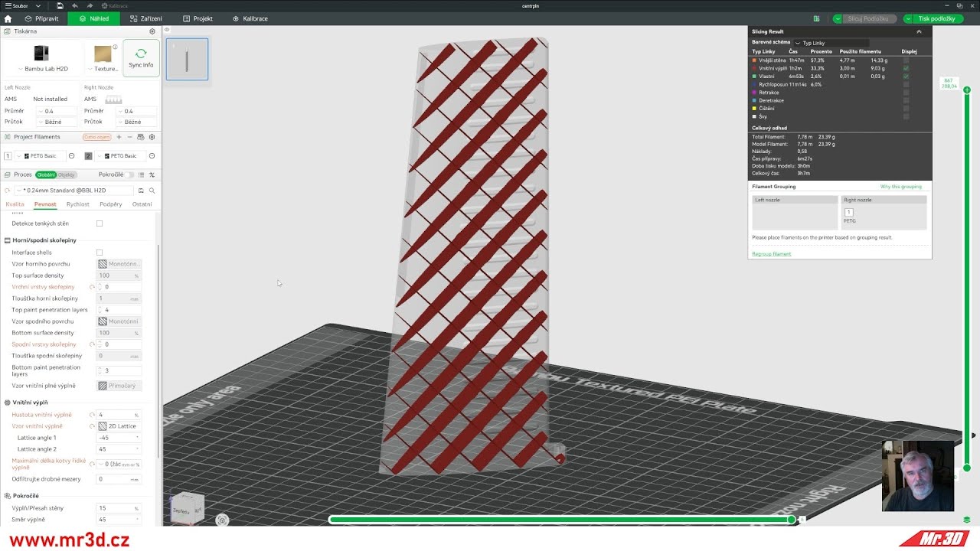Open the Why this grouping link

[x=901, y=187]
